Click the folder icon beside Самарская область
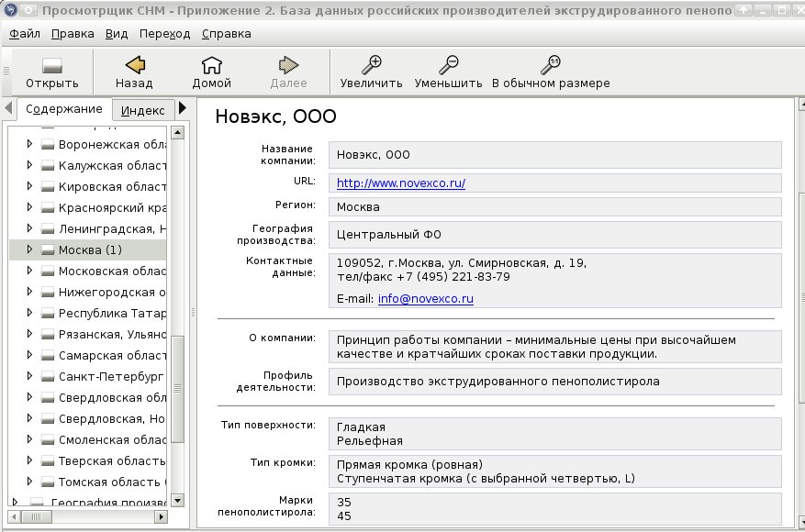Image resolution: width=805 pixels, height=532 pixels. click(x=48, y=356)
